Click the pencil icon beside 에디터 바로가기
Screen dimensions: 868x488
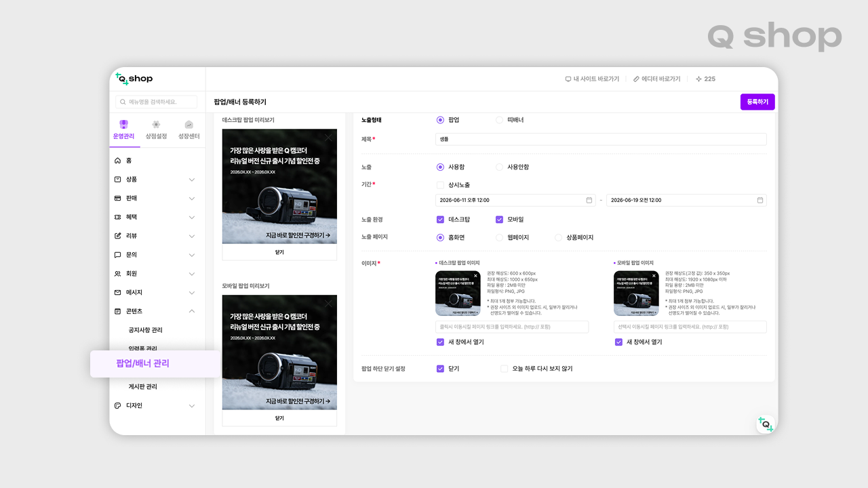tap(636, 79)
